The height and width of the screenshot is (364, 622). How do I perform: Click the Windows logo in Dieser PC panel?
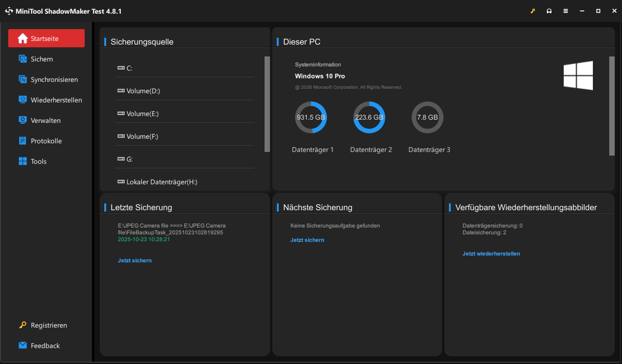578,76
